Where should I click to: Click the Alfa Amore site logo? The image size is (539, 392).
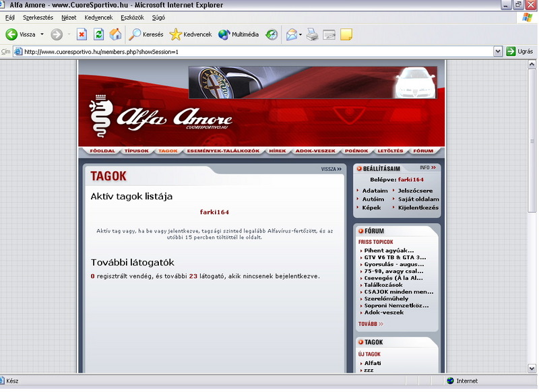160,117
